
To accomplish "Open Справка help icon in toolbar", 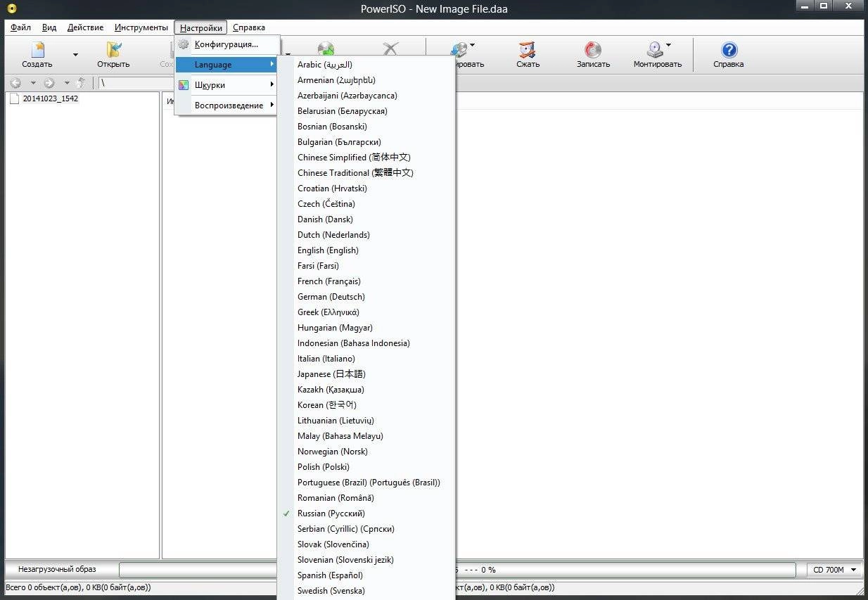I will [x=729, y=49].
